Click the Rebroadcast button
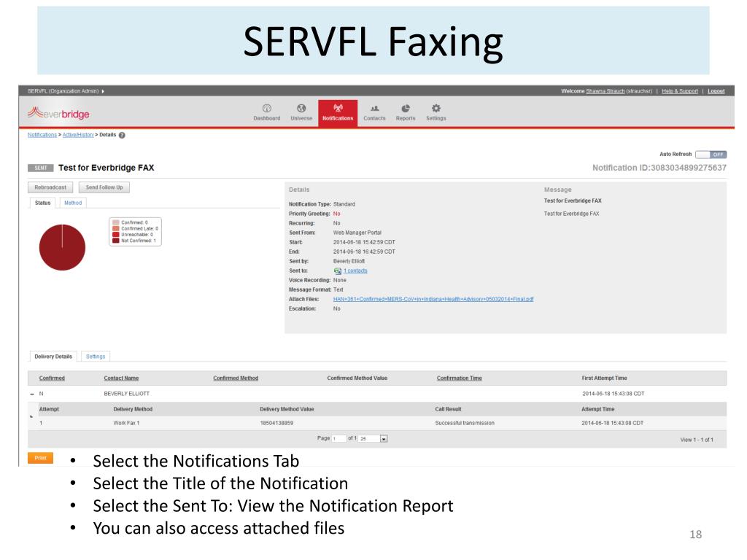Image resolution: width=747 pixels, height=560 pixels. click(50, 187)
